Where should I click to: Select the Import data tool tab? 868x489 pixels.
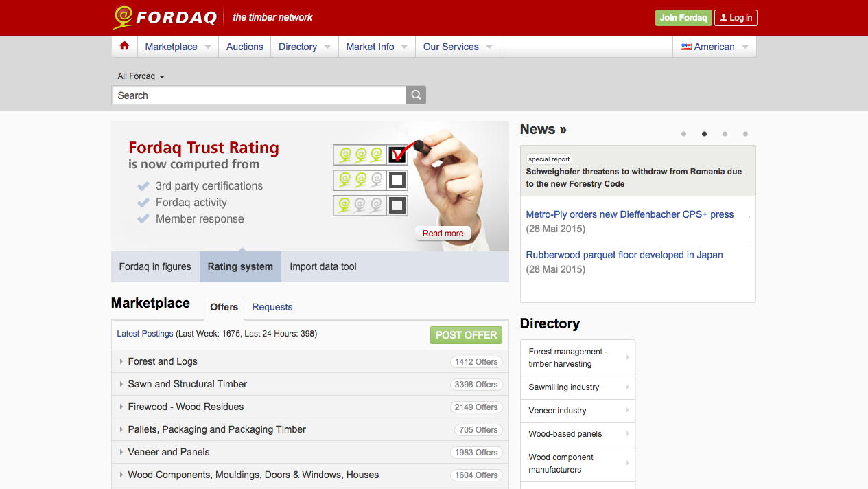point(323,266)
